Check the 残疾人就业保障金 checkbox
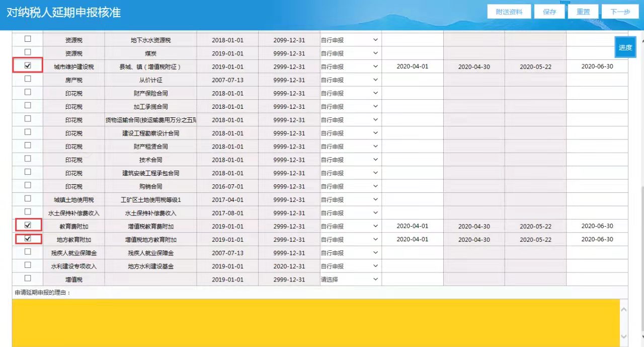 [x=27, y=252]
